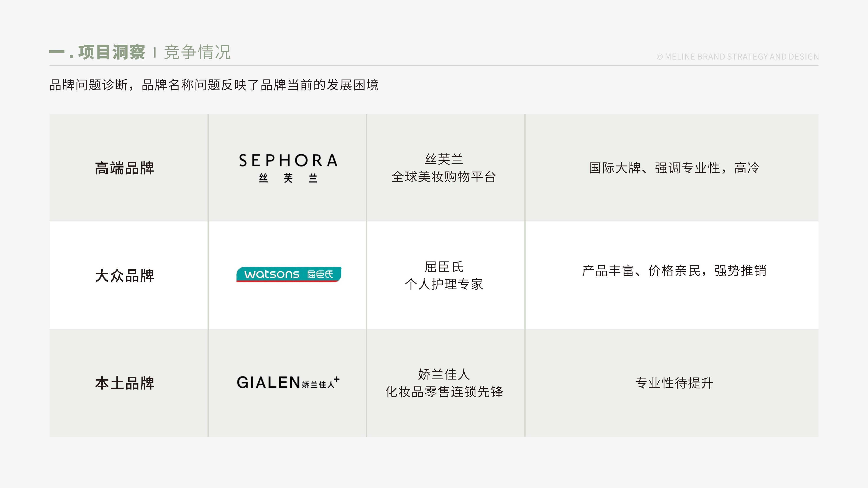
Task: Click 国际大牌、强调专业性,高冷 description
Action: point(674,168)
